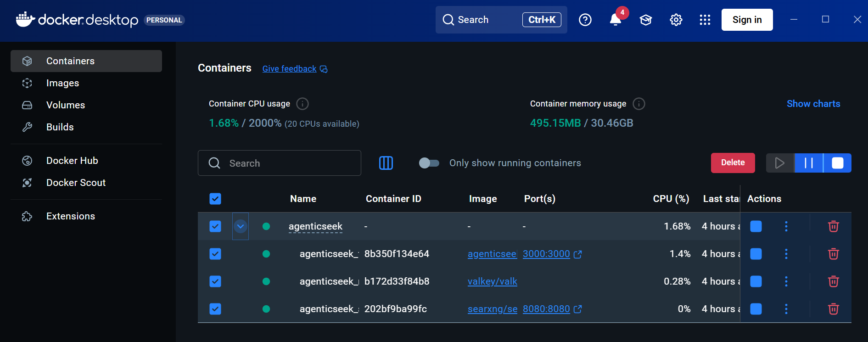
Task: Click the red Delete button
Action: tap(733, 163)
